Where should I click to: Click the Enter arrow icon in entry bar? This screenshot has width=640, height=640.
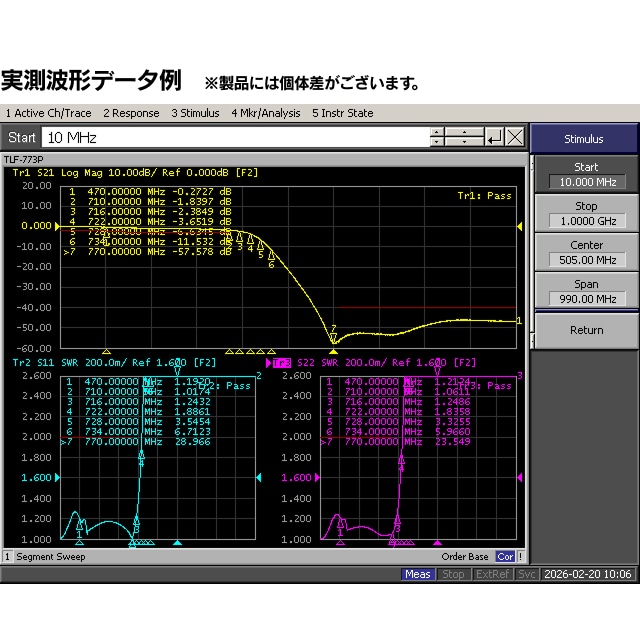[495, 137]
